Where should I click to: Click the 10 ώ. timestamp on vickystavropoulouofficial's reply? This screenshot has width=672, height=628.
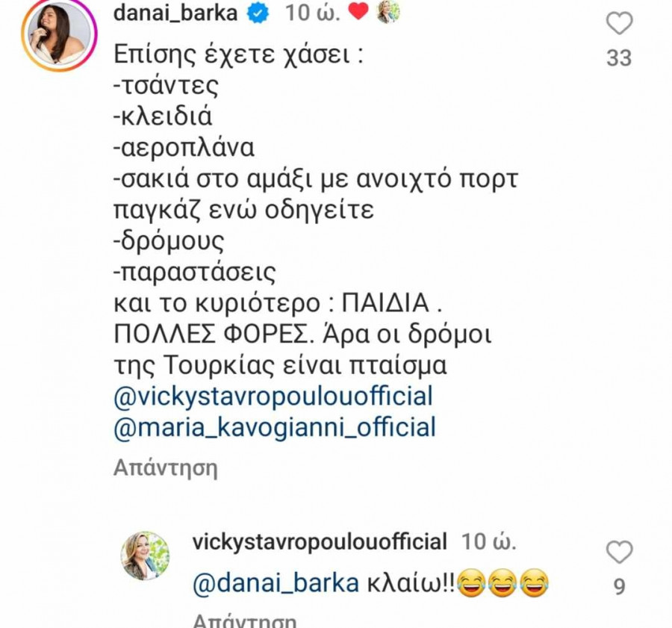click(488, 542)
